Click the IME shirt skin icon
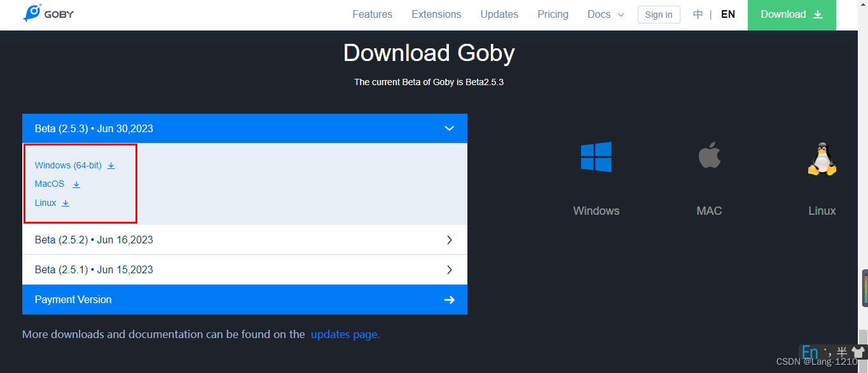The width and height of the screenshot is (868, 373). (858, 352)
